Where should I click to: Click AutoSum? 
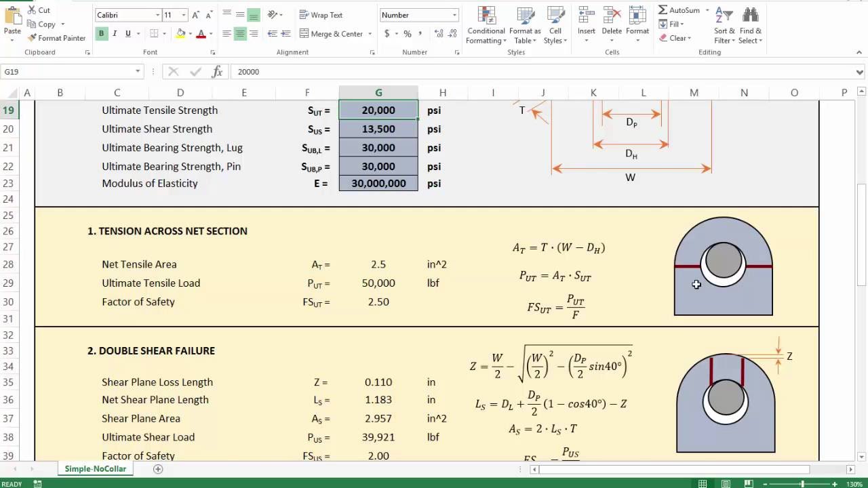click(680, 10)
